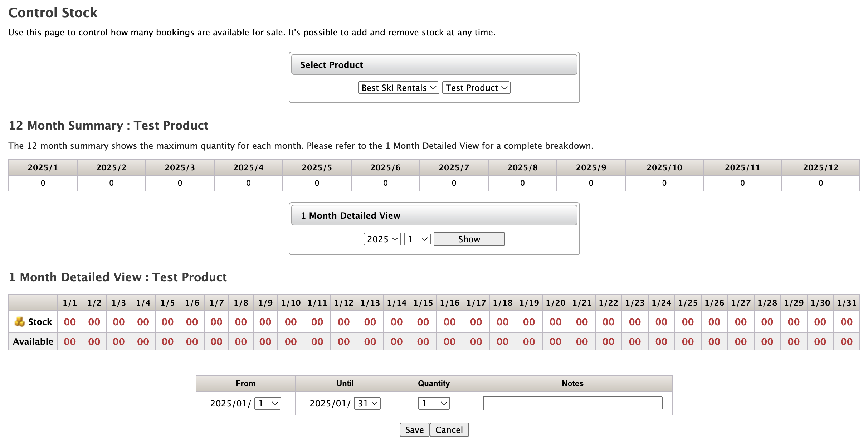Click the Show button
This screenshot has height=448, width=868.
point(469,239)
